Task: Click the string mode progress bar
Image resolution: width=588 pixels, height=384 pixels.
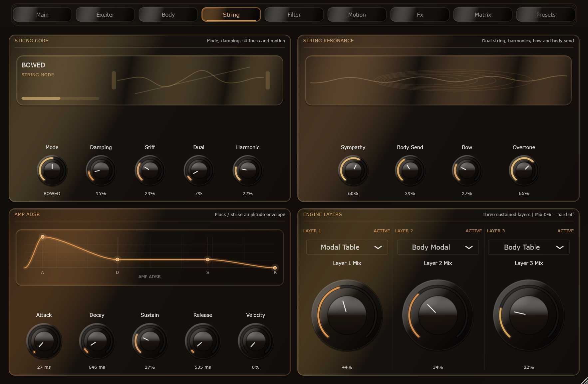Action: (x=60, y=98)
